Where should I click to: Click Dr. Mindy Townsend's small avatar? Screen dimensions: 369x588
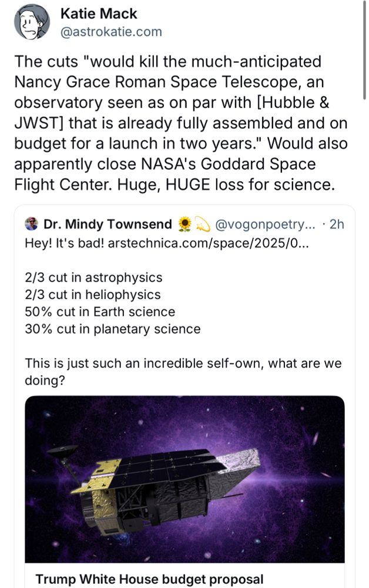(x=32, y=224)
